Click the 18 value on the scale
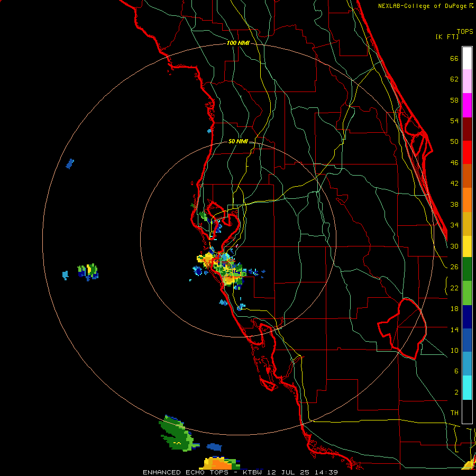 [454, 309]
